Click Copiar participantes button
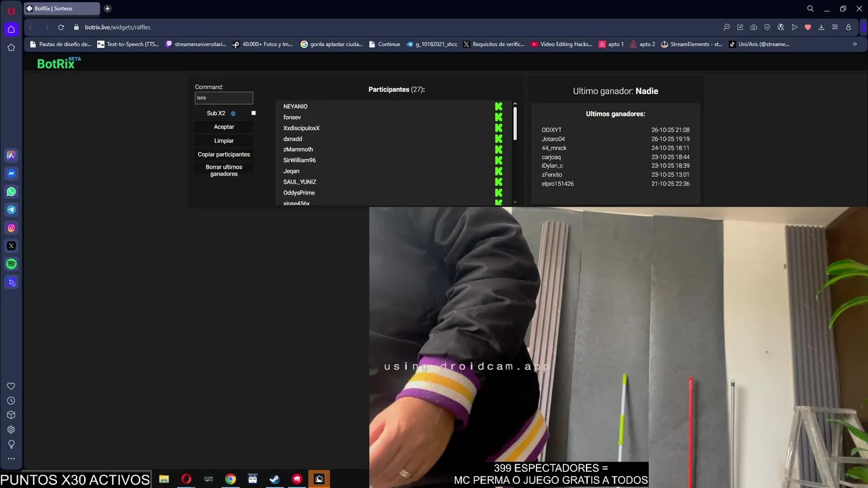The image size is (868, 488). [x=224, y=155]
